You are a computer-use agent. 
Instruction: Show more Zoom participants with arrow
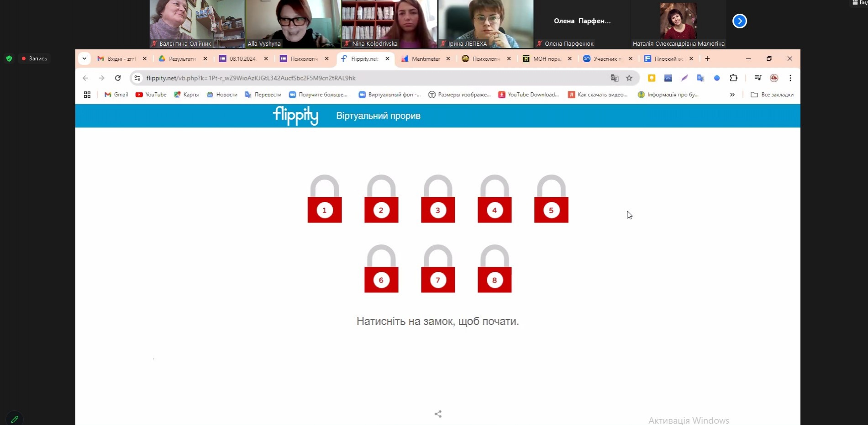click(x=740, y=21)
